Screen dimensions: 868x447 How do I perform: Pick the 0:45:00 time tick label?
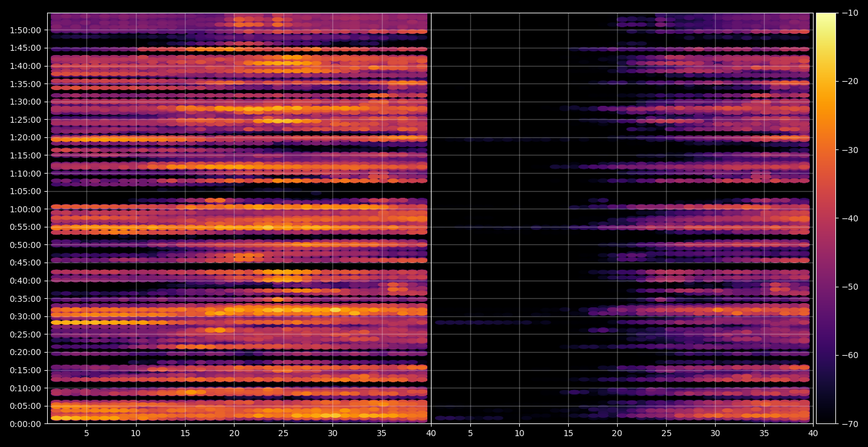pyautogui.click(x=25, y=263)
